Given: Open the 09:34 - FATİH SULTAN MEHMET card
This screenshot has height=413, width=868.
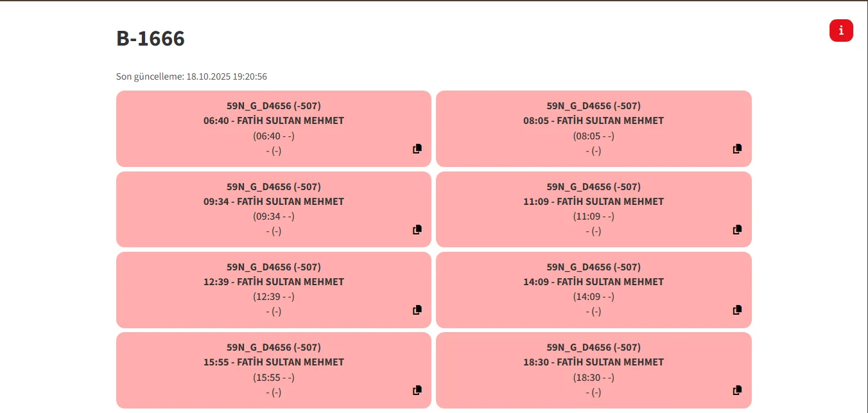Looking at the screenshot, I should pos(273,202).
